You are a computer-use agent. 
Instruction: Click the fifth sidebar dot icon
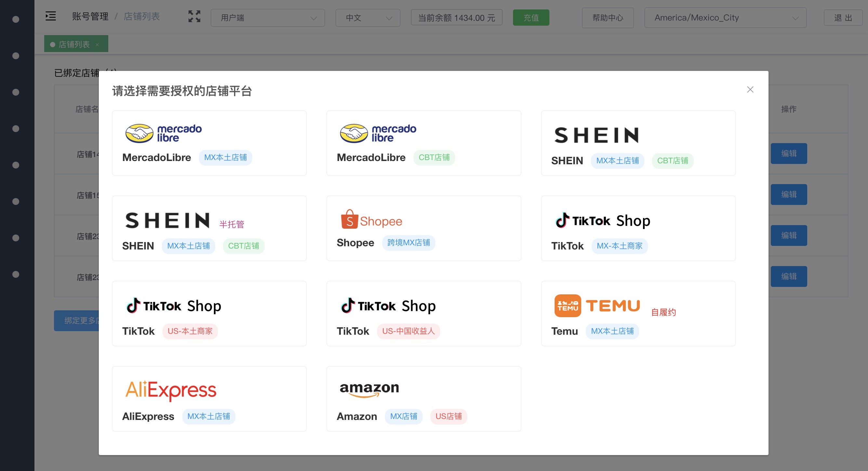tap(16, 165)
